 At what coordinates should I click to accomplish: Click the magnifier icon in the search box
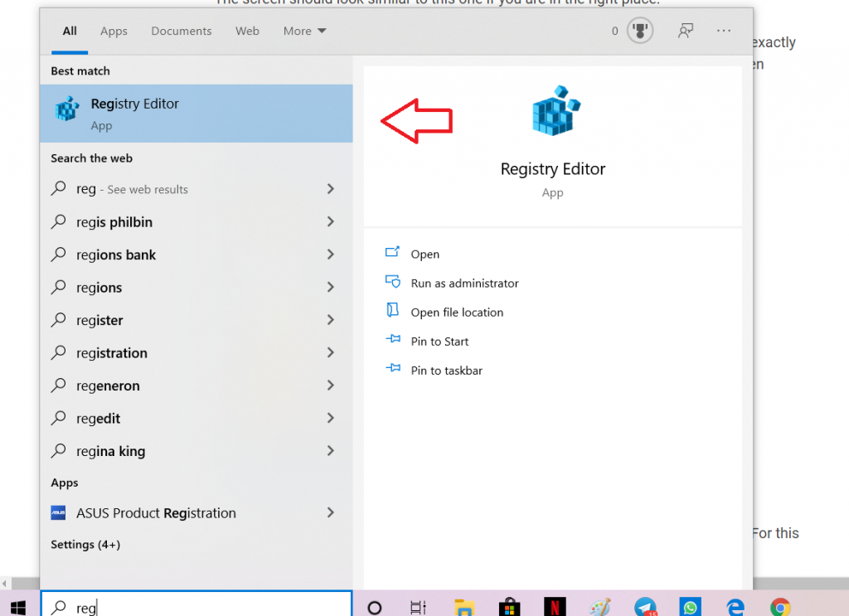[x=59, y=608]
